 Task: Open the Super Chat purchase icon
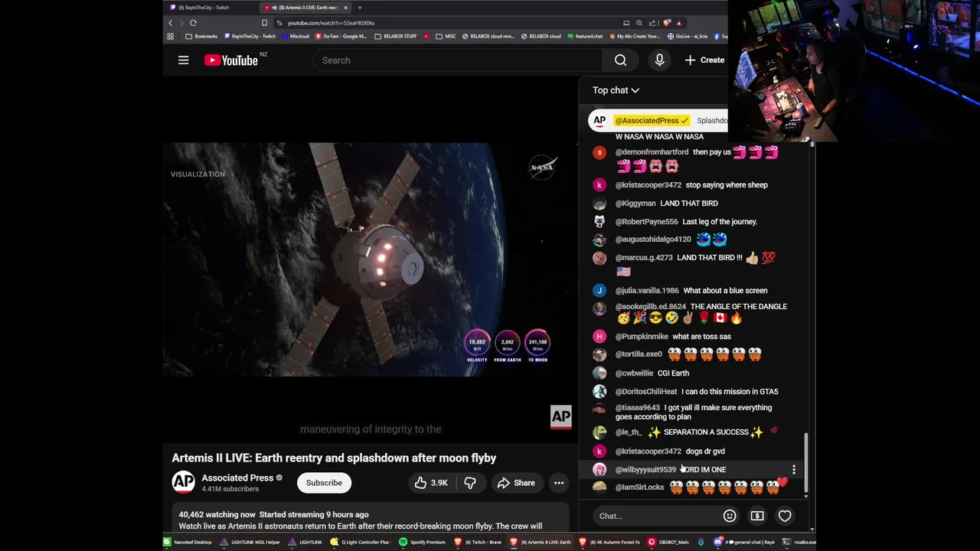click(x=757, y=516)
